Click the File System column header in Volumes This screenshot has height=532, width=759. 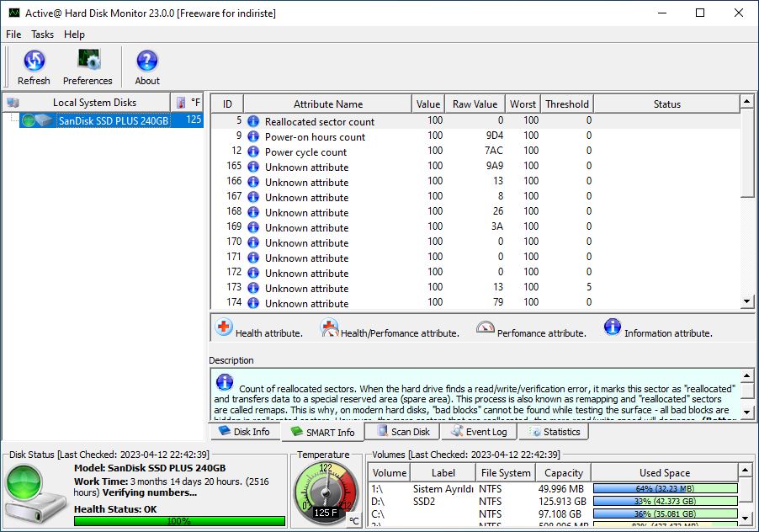[x=506, y=473]
